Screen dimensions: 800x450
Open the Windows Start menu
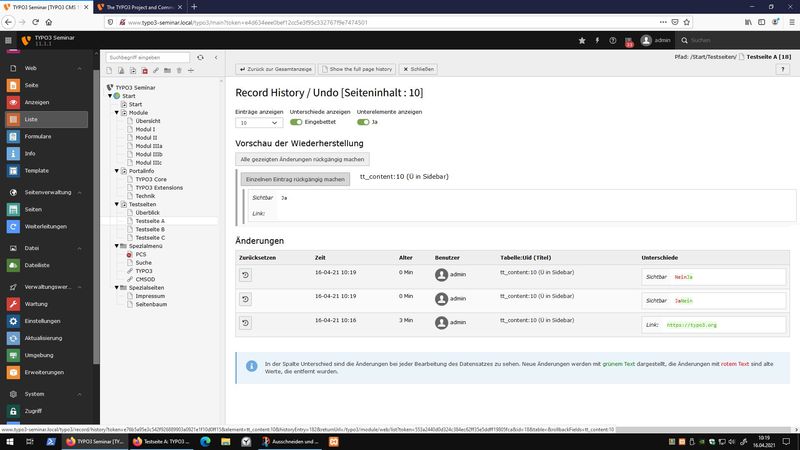click(x=9, y=442)
